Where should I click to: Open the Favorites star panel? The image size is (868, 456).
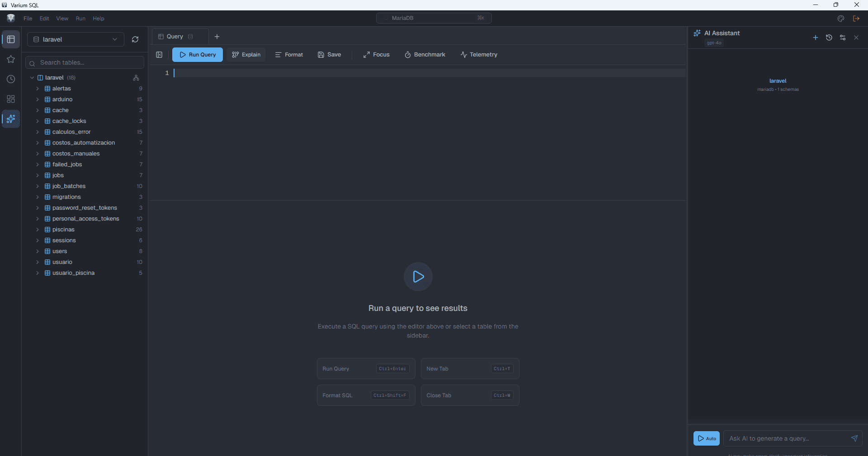click(x=11, y=59)
